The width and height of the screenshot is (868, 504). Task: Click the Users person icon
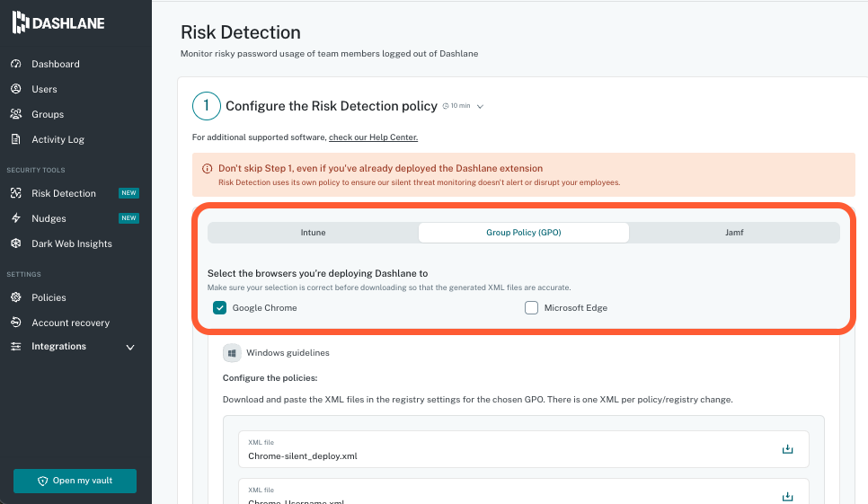15,89
